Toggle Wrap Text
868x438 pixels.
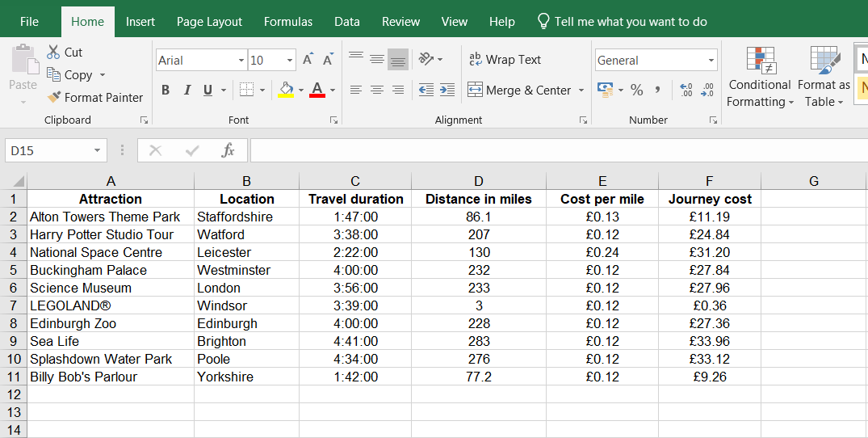[505, 59]
